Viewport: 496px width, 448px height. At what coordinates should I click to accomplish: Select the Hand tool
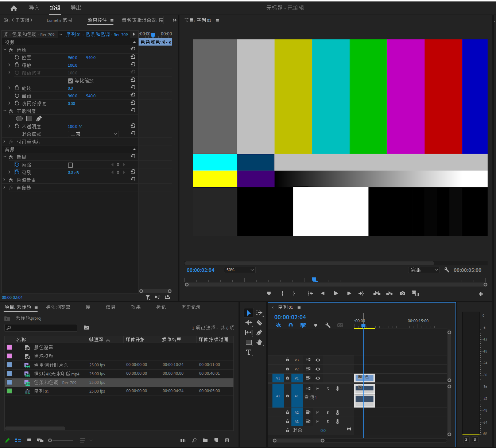click(259, 342)
